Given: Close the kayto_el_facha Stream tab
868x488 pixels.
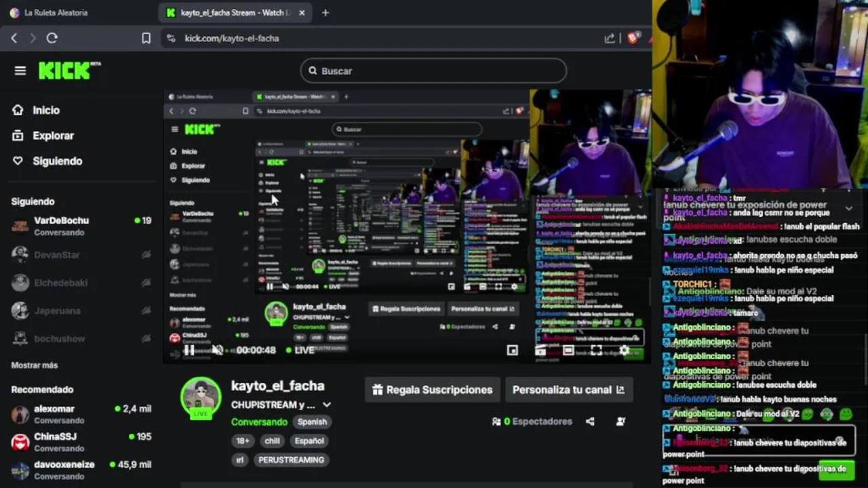Looking at the screenshot, I should pyautogui.click(x=302, y=12).
